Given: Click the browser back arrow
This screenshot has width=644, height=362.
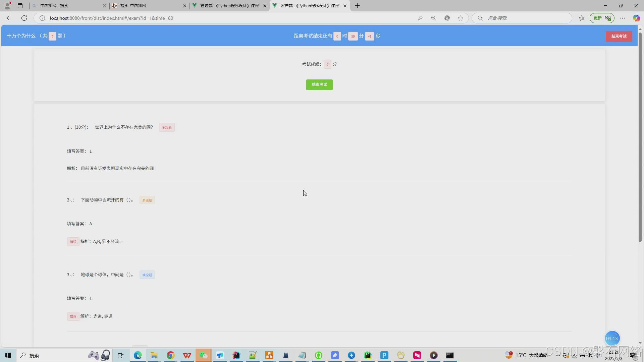Looking at the screenshot, I should tap(9, 18).
